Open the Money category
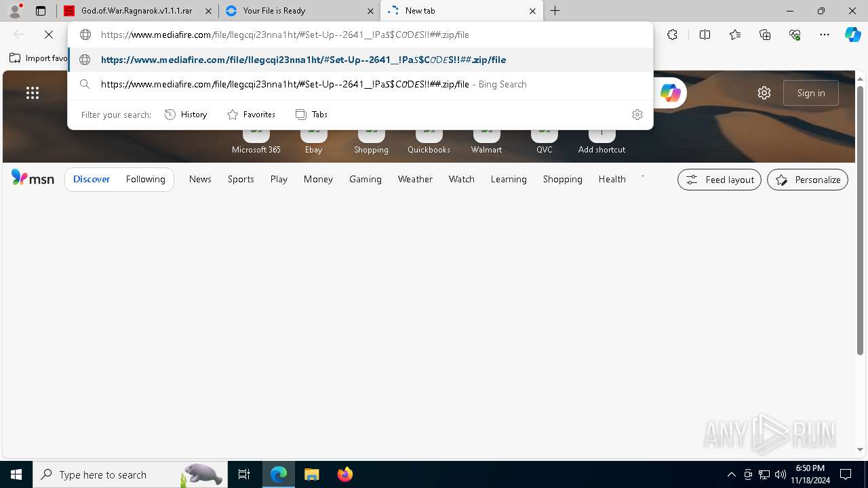The width and height of the screenshot is (868, 488). point(318,179)
